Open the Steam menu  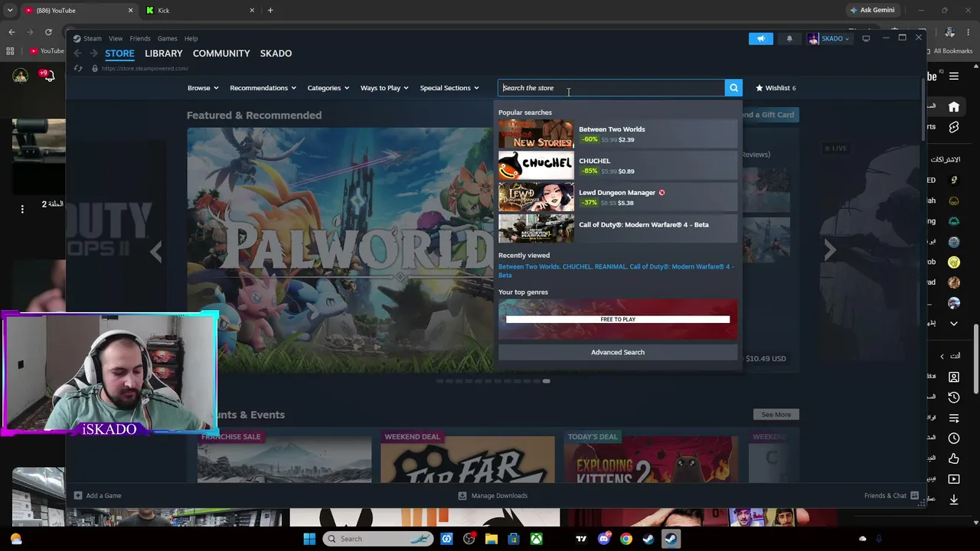pyautogui.click(x=93, y=38)
